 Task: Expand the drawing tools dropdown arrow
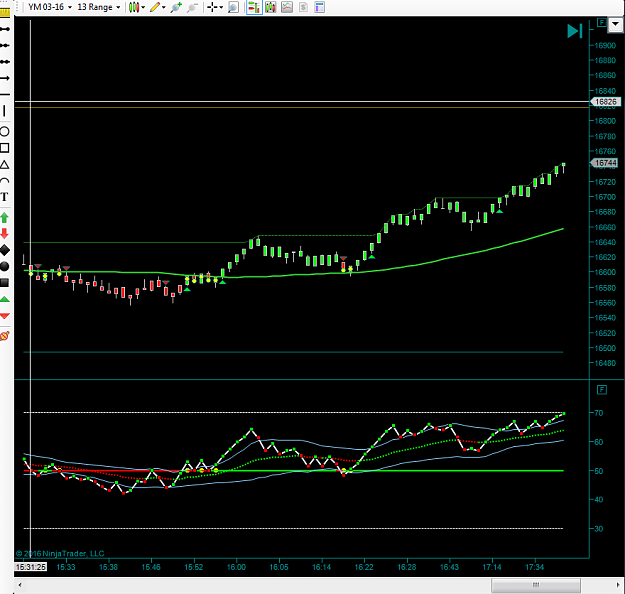click(x=163, y=7)
